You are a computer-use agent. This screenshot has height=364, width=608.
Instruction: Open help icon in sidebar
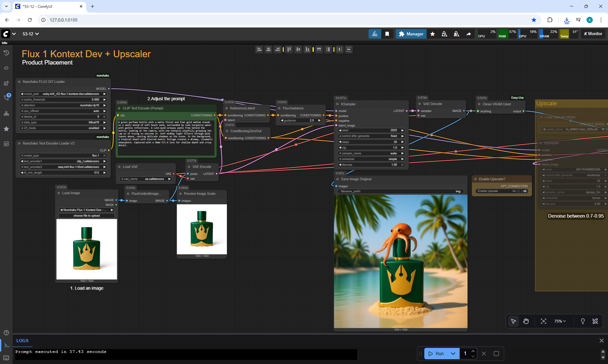(6, 333)
